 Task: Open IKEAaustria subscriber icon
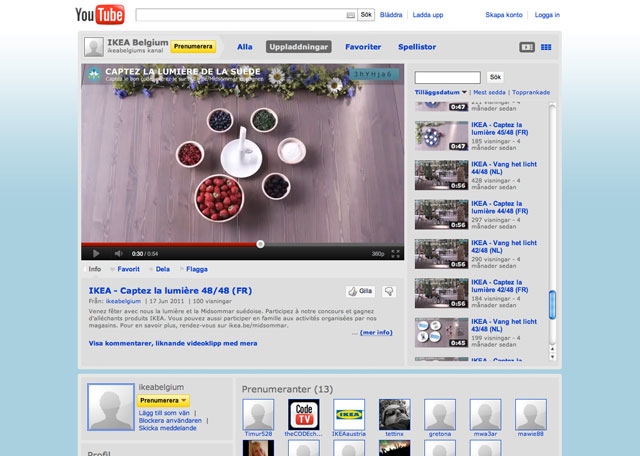pyautogui.click(x=349, y=415)
